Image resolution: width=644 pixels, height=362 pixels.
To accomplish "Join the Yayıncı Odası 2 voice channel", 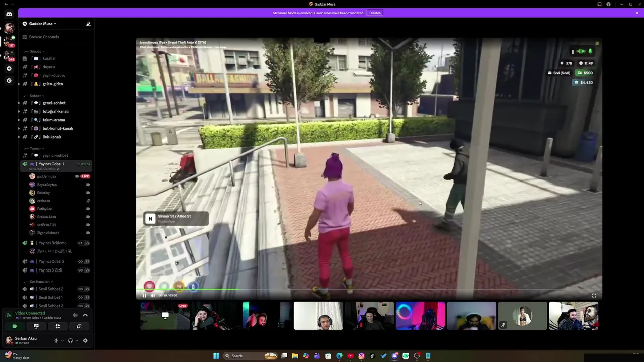I will (55, 261).
